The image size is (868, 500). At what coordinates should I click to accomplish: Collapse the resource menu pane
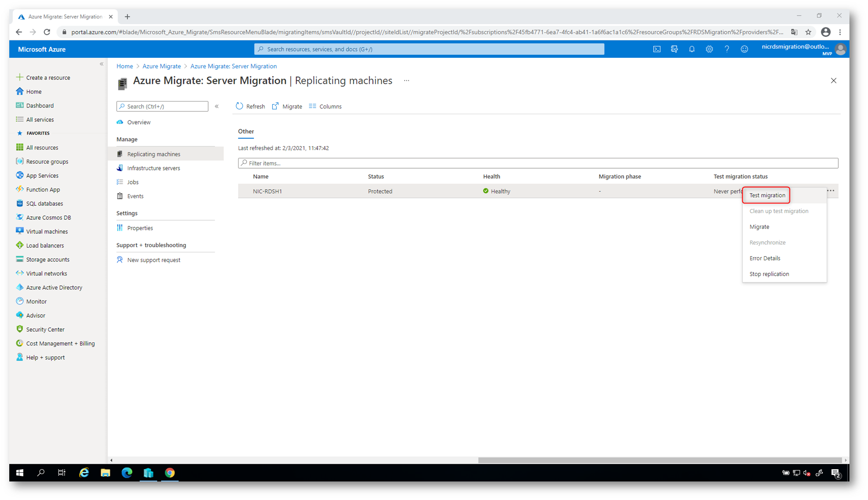point(217,106)
